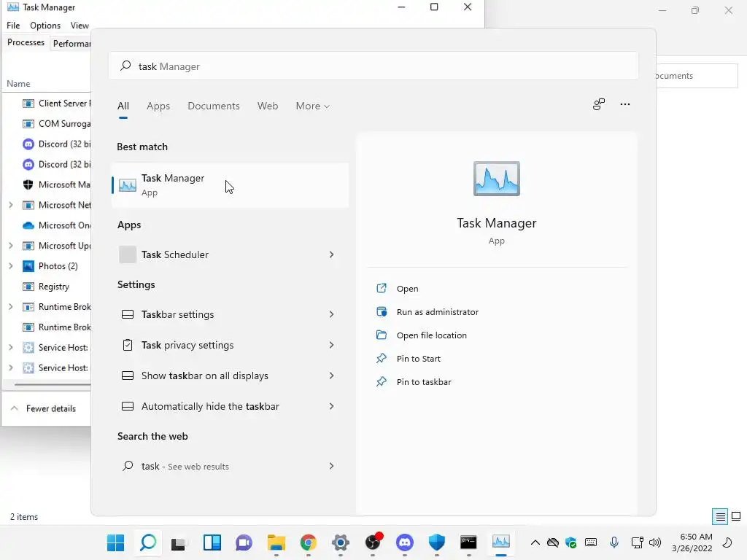747x560 pixels.
Task: Click the touch keyboard tray icon
Action: (x=591, y=542)
